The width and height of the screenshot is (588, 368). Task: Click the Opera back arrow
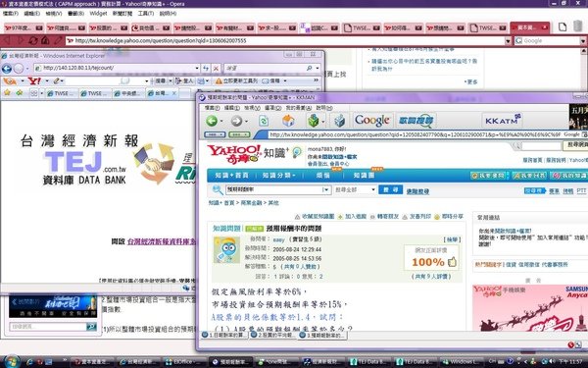coord(8,40)
